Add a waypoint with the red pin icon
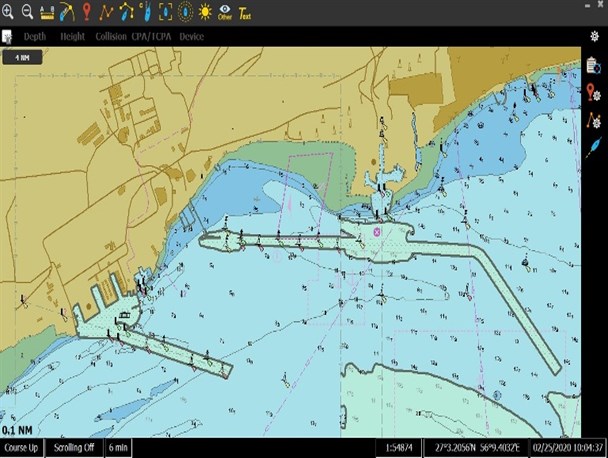Image resolution: width=608 pixels, height=458 pixels. pyautogui.click(x=85, y=12)
